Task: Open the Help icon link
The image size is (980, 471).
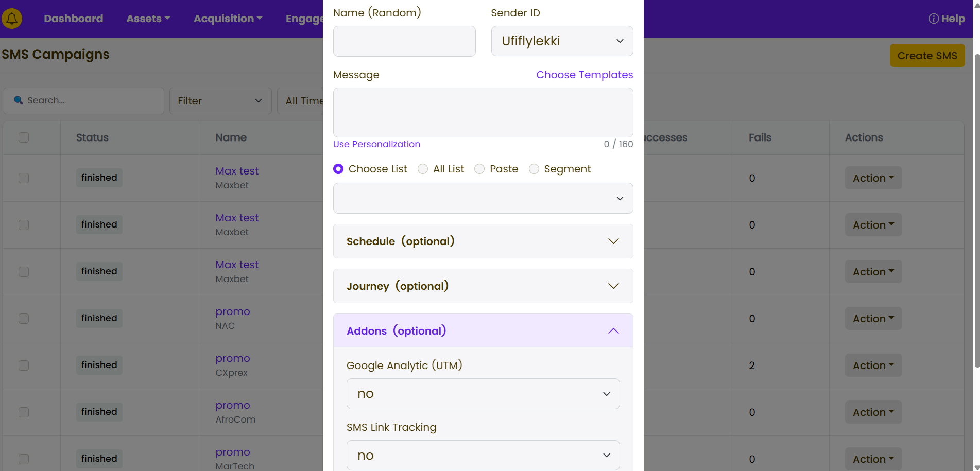Action: pyautogui.click(x=933, y=19)
